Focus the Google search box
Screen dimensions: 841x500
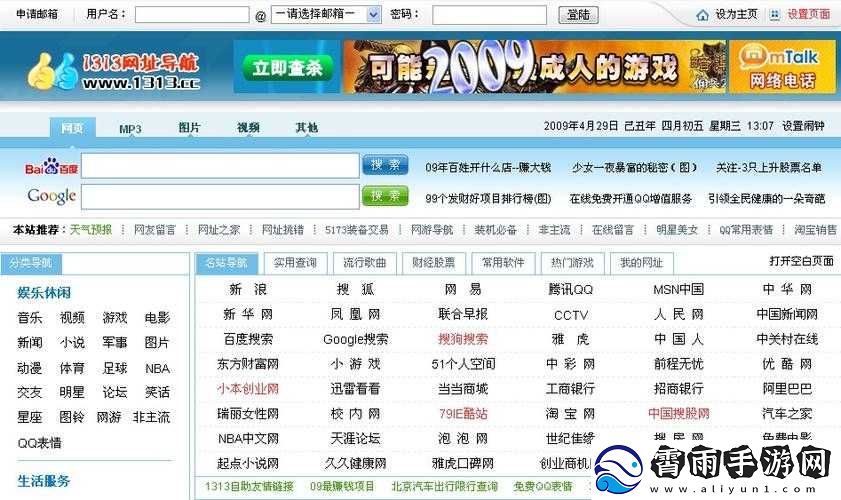(x=220, y=196)
